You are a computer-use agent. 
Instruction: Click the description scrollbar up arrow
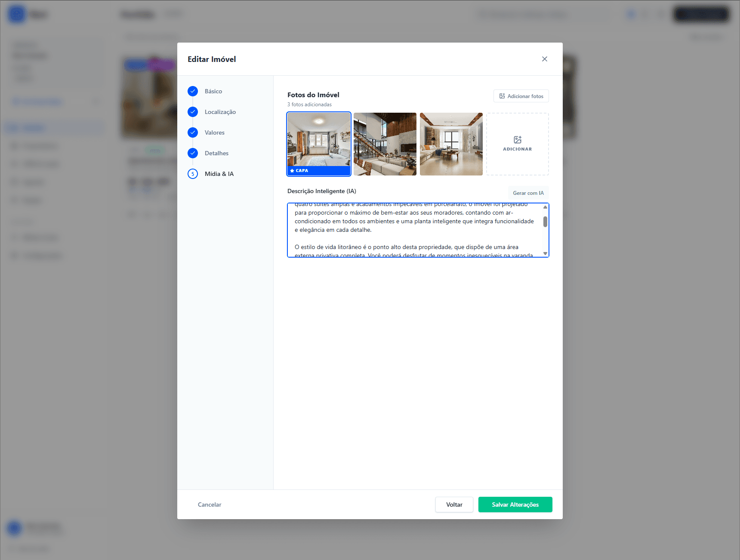(545, 207)
